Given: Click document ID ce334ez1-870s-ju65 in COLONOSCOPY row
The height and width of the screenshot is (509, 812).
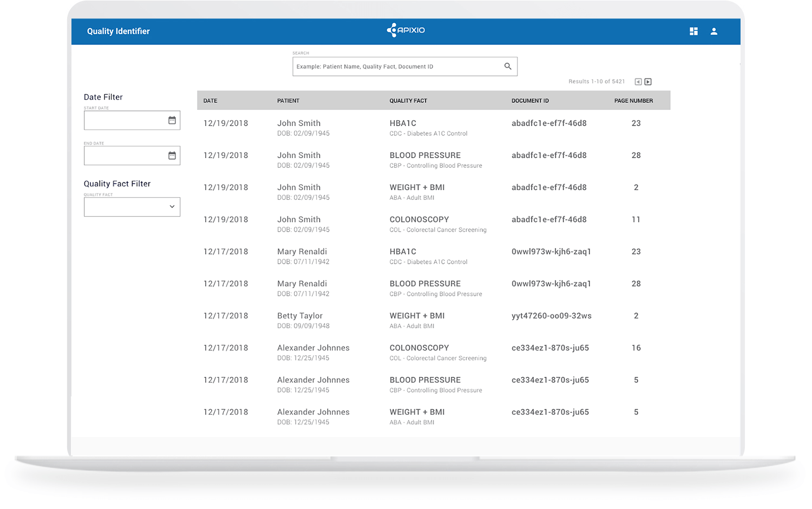Looking at the screenshot, I should coord(550,348).
